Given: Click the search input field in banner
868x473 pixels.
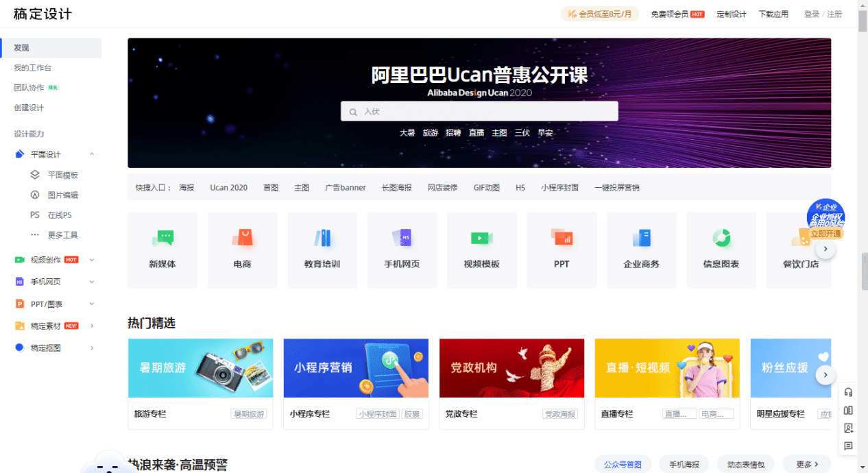Looking at the screenshot, I should [479, 111].
